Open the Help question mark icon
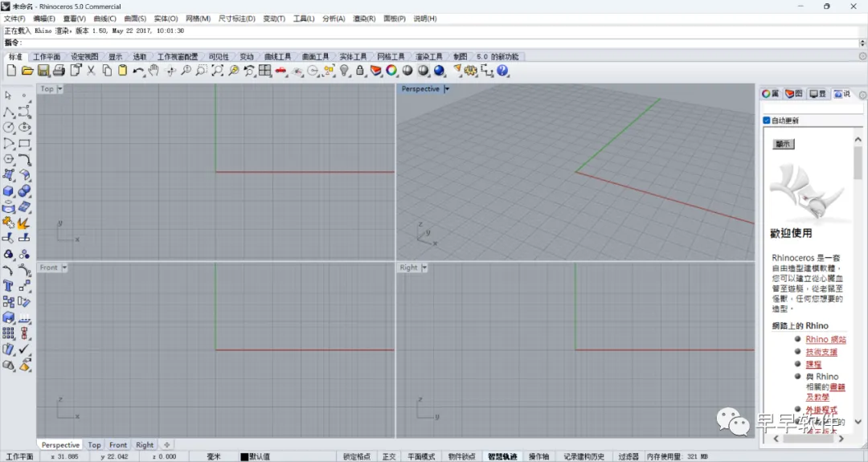The height and width of the screenshot is (462, 868). (x=502, y=71)
